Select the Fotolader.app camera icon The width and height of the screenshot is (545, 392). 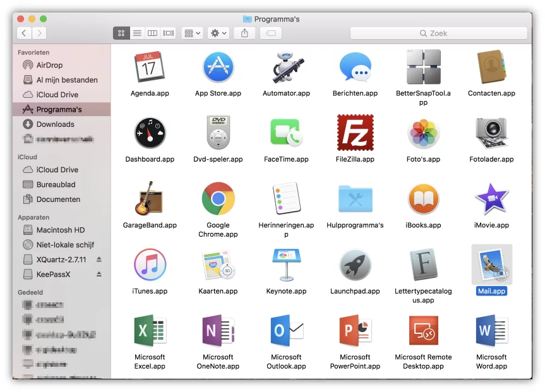[x=491, y=133]
